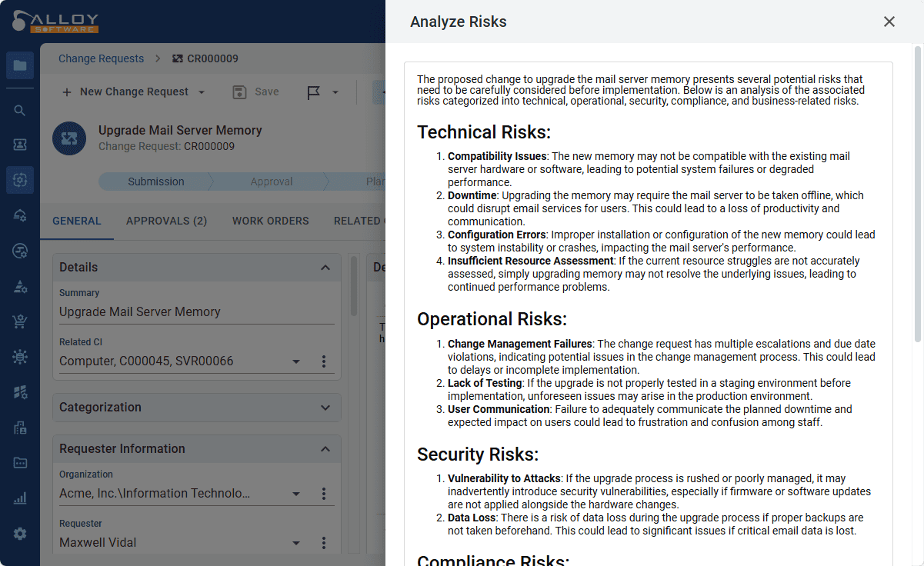
Task: Click the Security Risks heading
Action: 478,454
